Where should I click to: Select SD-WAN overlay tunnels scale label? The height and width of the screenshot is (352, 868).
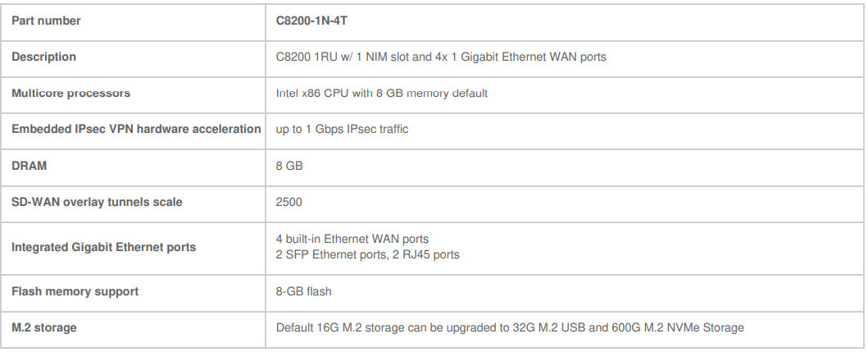tap(97, 202)
